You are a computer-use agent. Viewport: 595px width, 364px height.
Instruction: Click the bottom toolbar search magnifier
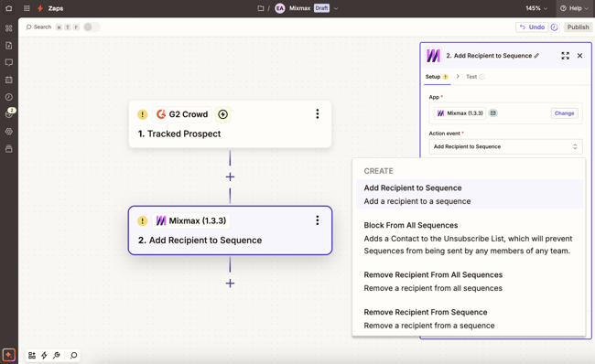point(73,355)
